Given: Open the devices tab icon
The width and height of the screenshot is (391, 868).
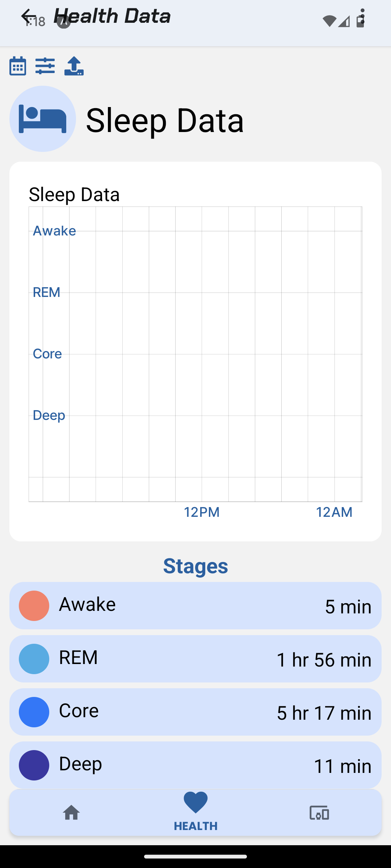Looking at the screenshot, I should (319, 813).
